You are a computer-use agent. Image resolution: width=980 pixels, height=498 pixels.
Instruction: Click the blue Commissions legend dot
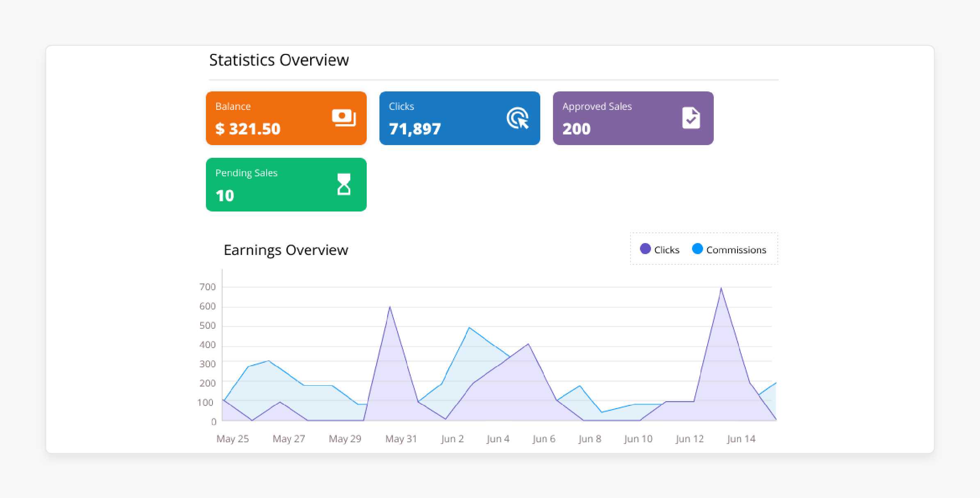[697, 249]
